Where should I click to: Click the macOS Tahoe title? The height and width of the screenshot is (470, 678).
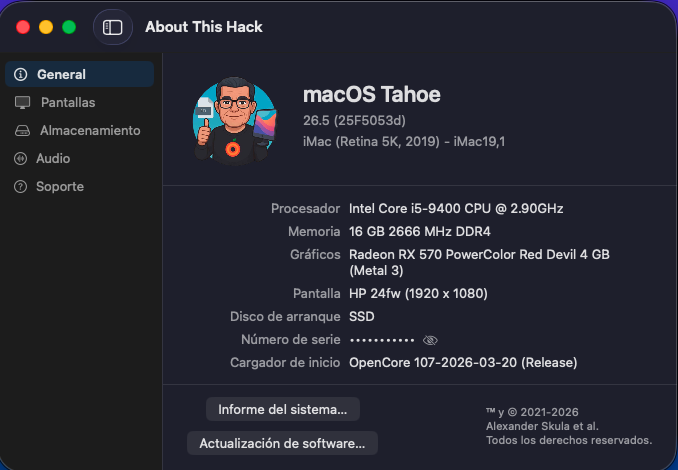pyautogui.click(x=372, y=94)
